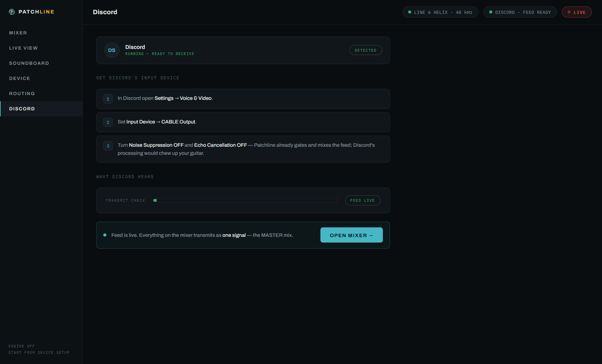602x364 pixels.
Task: Click the Open Mixer button
Action: click(x=351, y=235)
